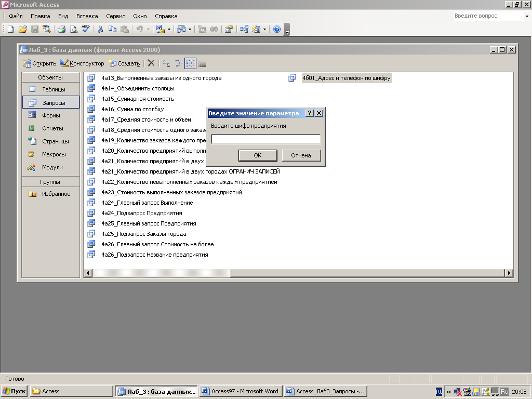Run spelling check (ABC icon)
The height and width of the screenshot is (399, 532).
(86, 29)
